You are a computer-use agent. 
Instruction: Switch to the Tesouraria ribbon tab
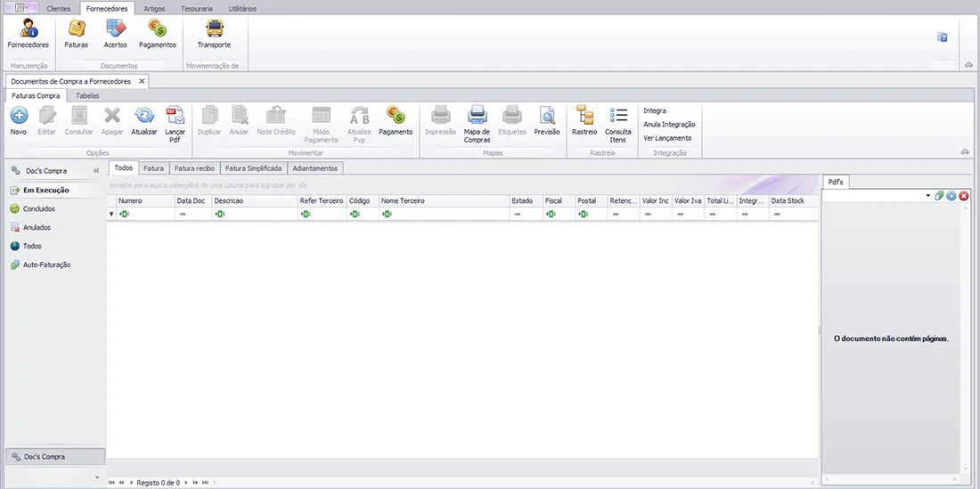[196, 8]
